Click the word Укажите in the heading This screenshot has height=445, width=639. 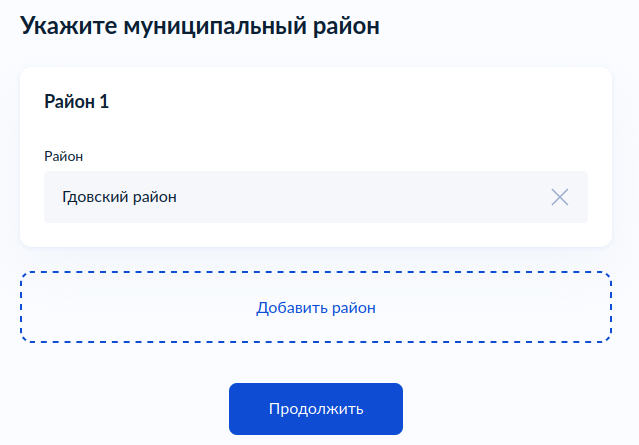[68, 26]
